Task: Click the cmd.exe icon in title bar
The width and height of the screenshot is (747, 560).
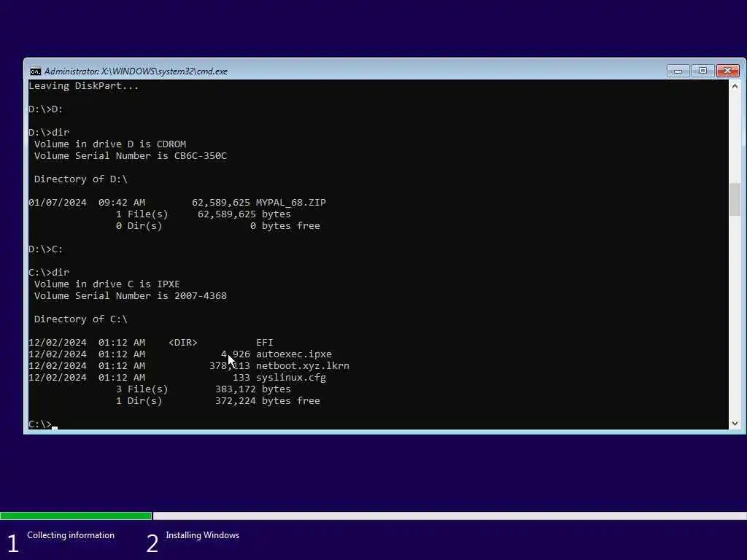Action: [35, 71]
